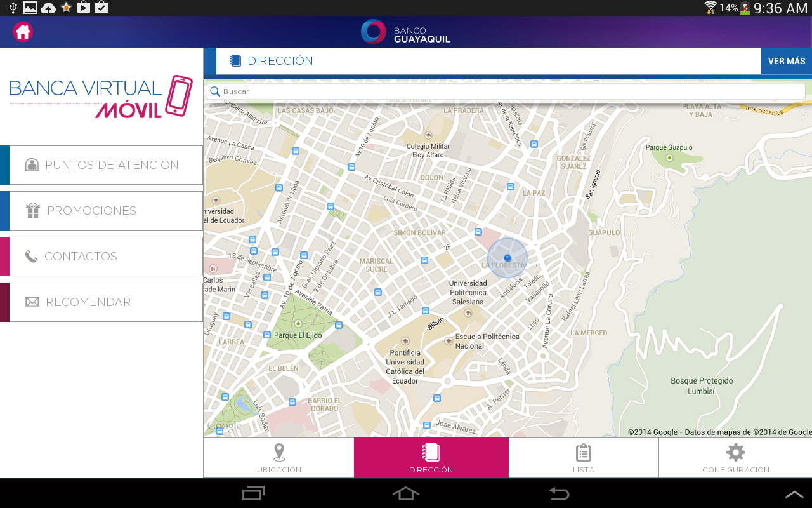The image size is (812, 508).
Task: Tap the person icon on Puntos de Atención
Action: pos(32,165)
